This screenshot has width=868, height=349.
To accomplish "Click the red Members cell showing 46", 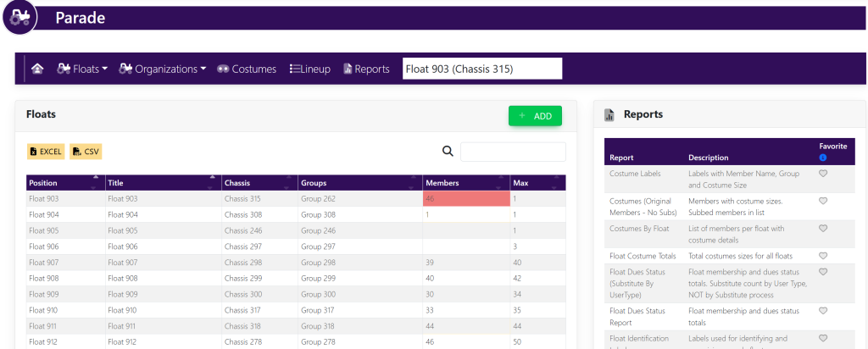I will (x=465, y=198).
